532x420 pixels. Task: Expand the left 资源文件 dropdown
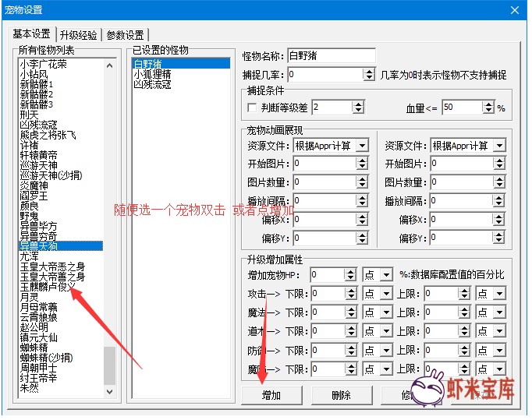pyautogui.click(x=361, y=145)
